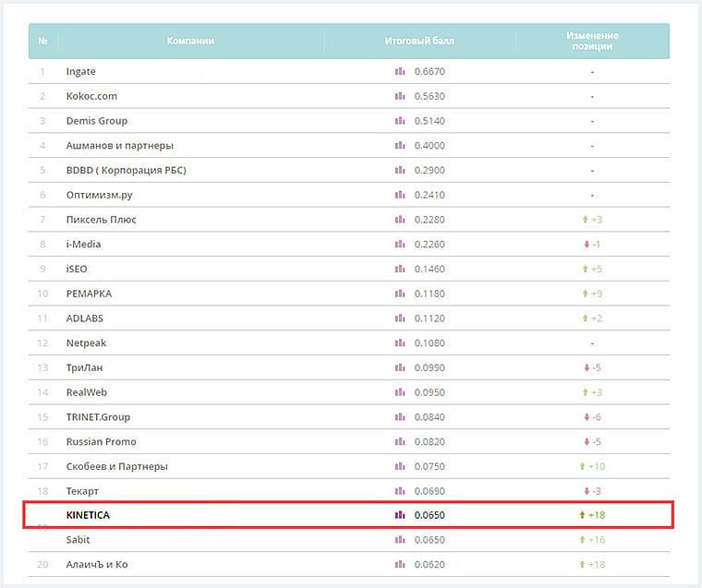Open BDBD ( Корпорация РБС) company name
702x588 pixels.
tap(126, 170)
